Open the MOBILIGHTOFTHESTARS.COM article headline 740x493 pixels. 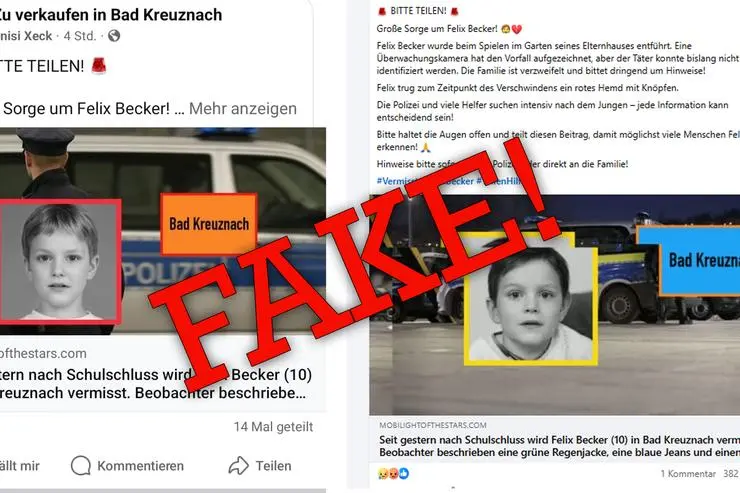(559, 446)
